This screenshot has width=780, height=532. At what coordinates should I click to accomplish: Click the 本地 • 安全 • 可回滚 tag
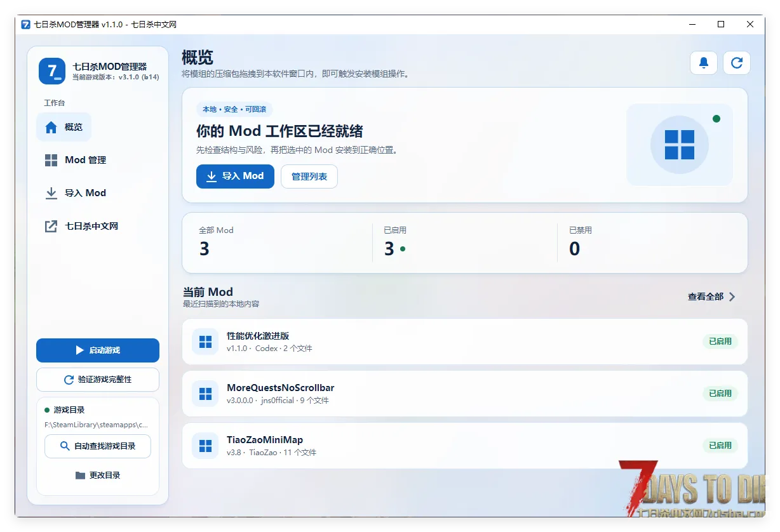234,109
